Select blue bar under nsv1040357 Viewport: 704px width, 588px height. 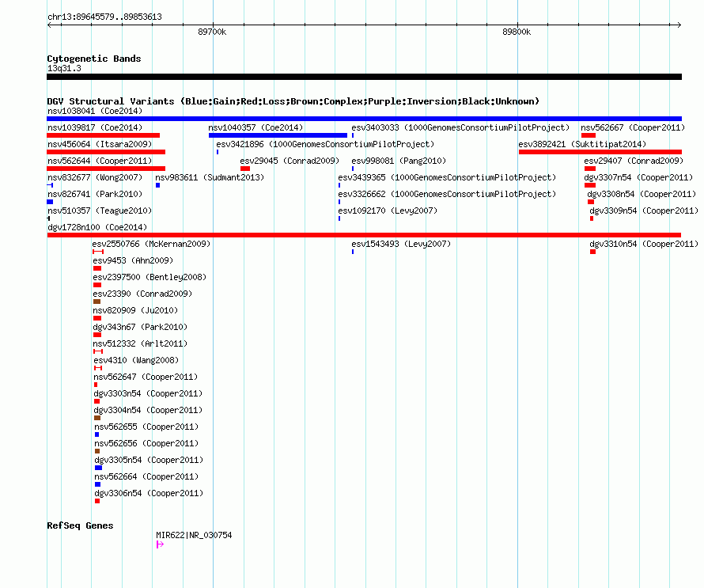coord(278,135)
